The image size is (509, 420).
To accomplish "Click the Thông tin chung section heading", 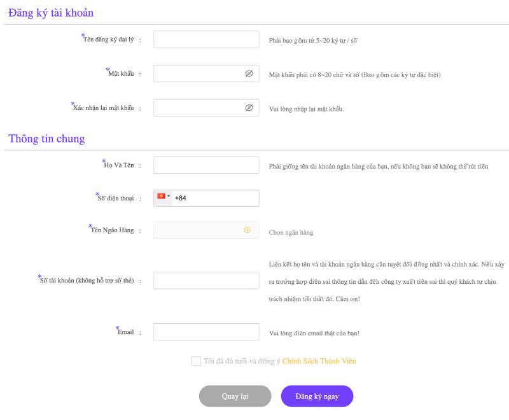I will pyautogui.click(x=46, y=139).
